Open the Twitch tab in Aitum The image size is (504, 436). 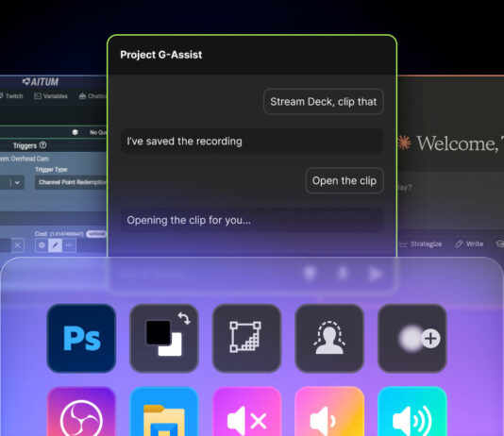pyautogui.click(x=11, y=95)
